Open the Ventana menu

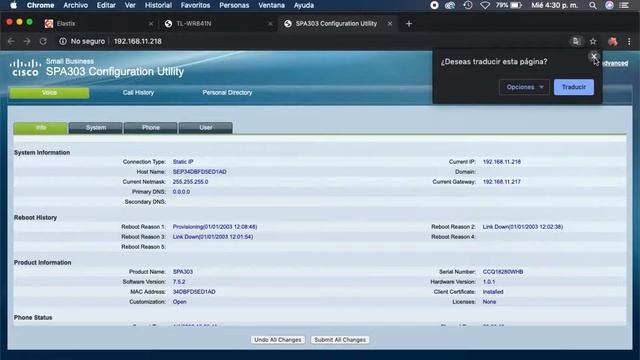click(x=271, y=5)
